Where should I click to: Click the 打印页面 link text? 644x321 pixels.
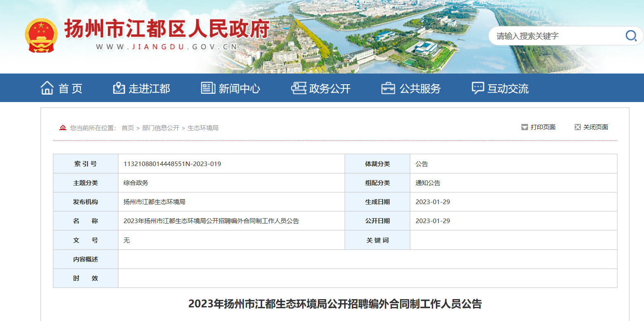[543, 127]
